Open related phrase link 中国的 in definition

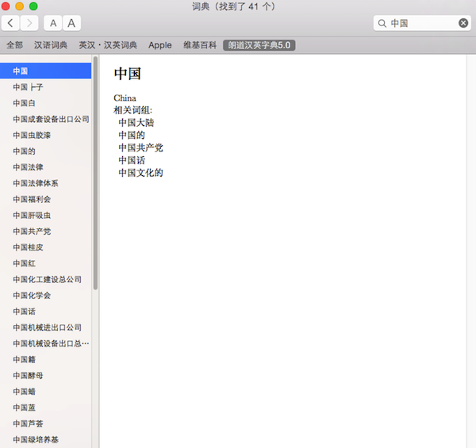point(132,136)
